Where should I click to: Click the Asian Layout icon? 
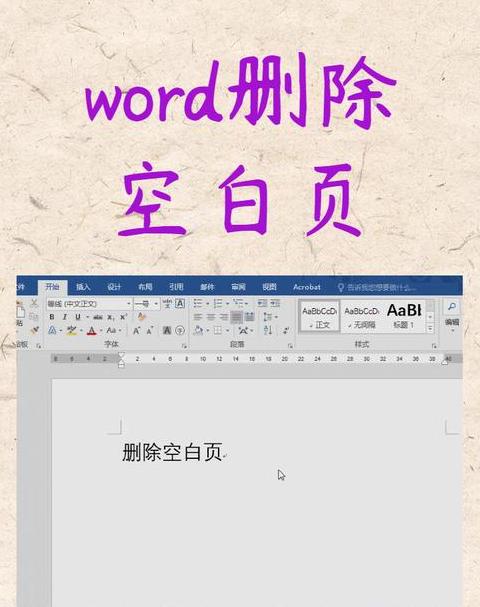pos(243,330)
